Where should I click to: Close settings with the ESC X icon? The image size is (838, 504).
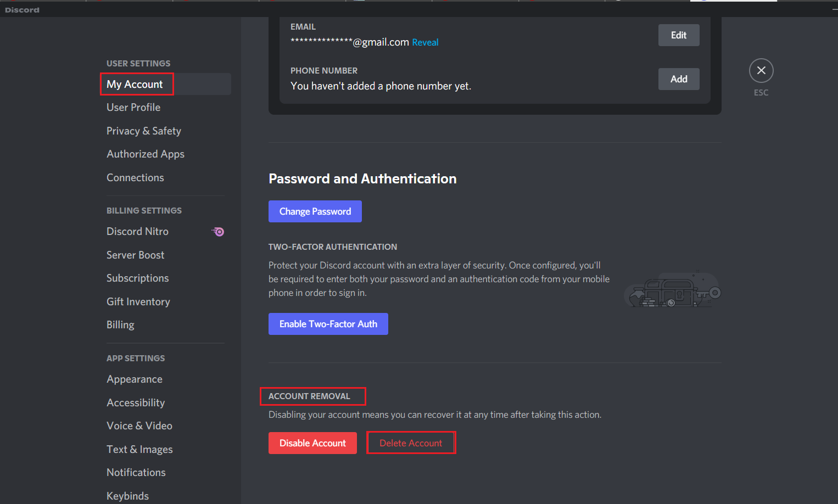tap(761, 71)
